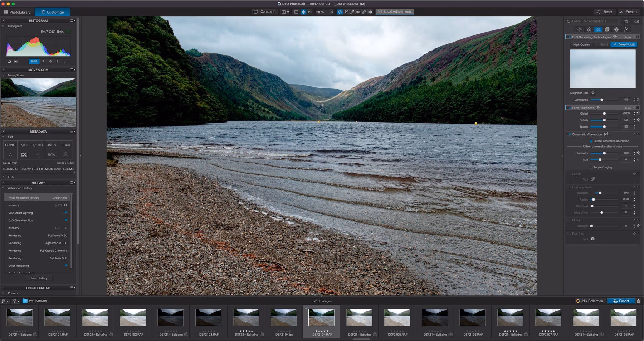
Task: Click the Clear History button
Action: (x=38, y=278)
